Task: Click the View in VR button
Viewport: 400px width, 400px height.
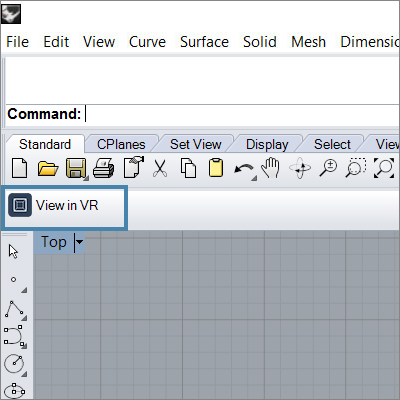Action: click(x=64, y=208)
